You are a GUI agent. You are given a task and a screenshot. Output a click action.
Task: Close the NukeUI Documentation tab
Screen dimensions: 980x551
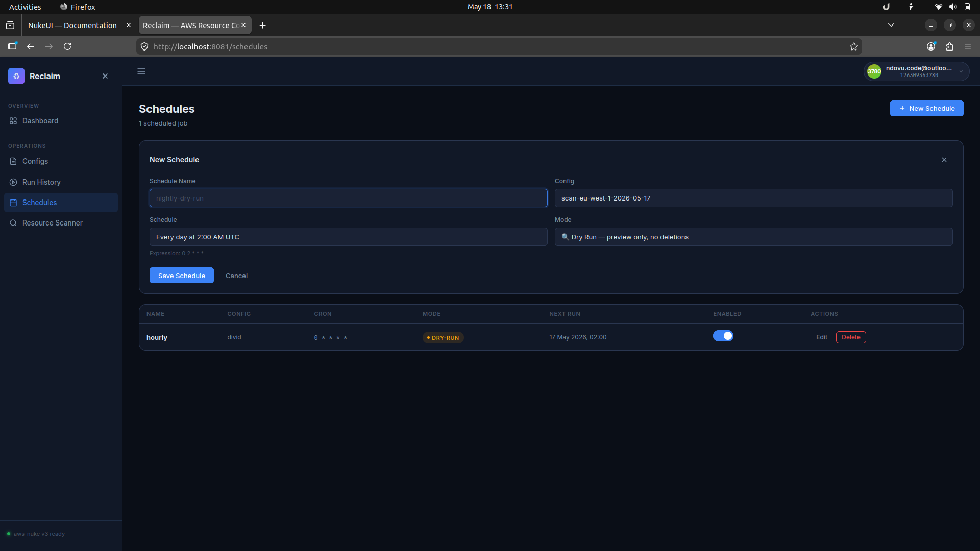tap(129, 25)
